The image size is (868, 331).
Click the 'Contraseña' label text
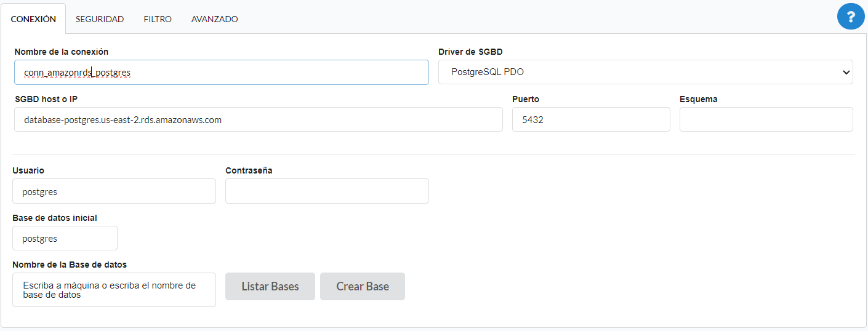(x=249, y=170)
